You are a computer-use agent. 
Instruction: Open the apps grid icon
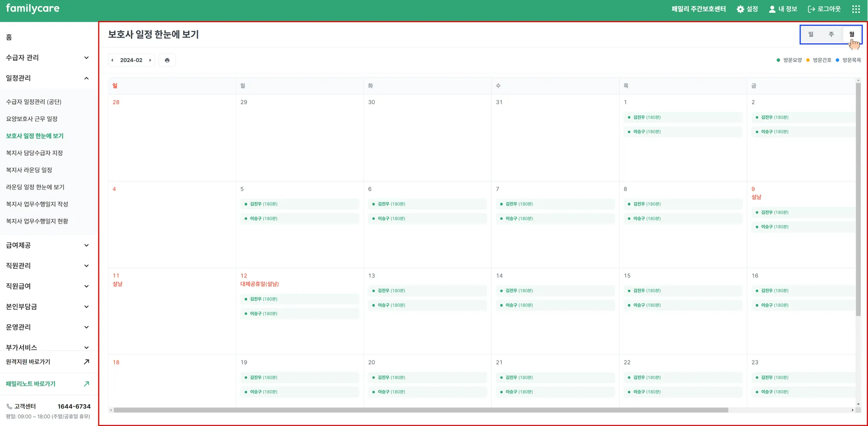click(856, 9)
